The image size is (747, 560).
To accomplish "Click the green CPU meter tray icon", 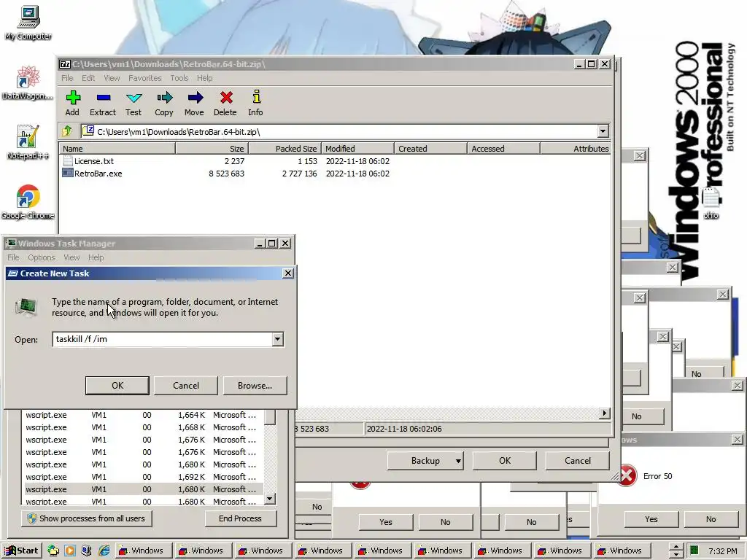I will coord(694,551).
